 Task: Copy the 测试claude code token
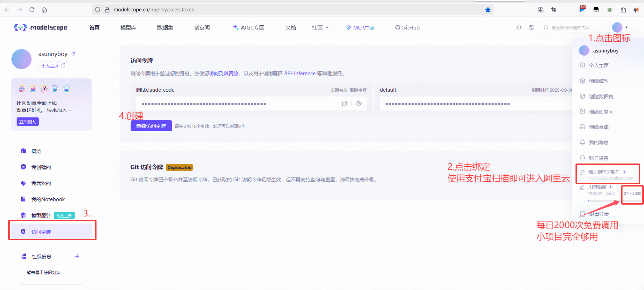tap(345, 104)
